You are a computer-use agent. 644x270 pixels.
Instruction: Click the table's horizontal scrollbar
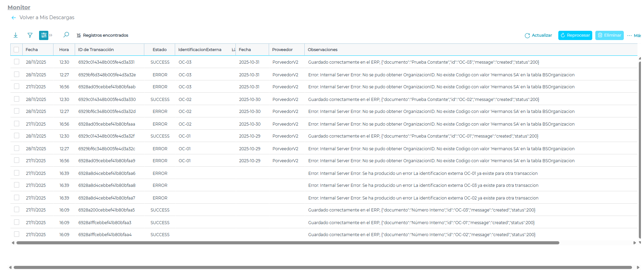(x=288, y=243)
